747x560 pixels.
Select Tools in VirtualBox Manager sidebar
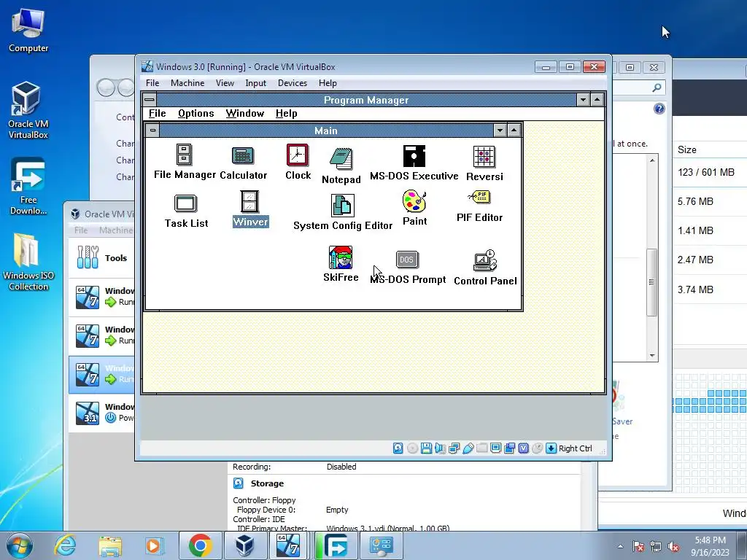[102, 257]
